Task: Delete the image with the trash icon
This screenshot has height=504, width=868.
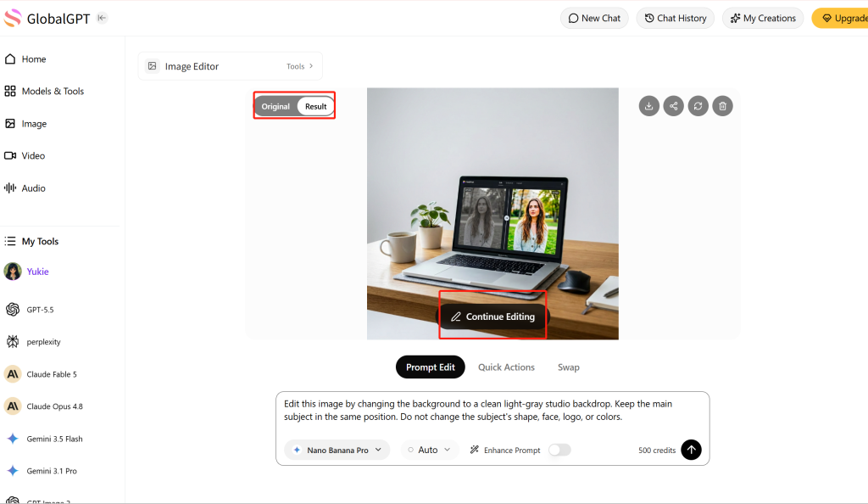Action: [x=723, y=106]
